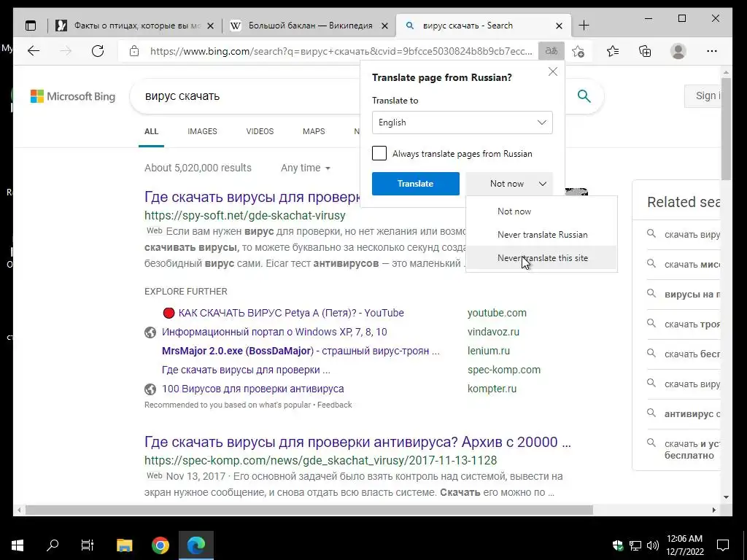This screenshot has height=560, width=747.
Task: Click the scroll-right arrow on horizontal scrollbar
Action: tap(713, 510)
